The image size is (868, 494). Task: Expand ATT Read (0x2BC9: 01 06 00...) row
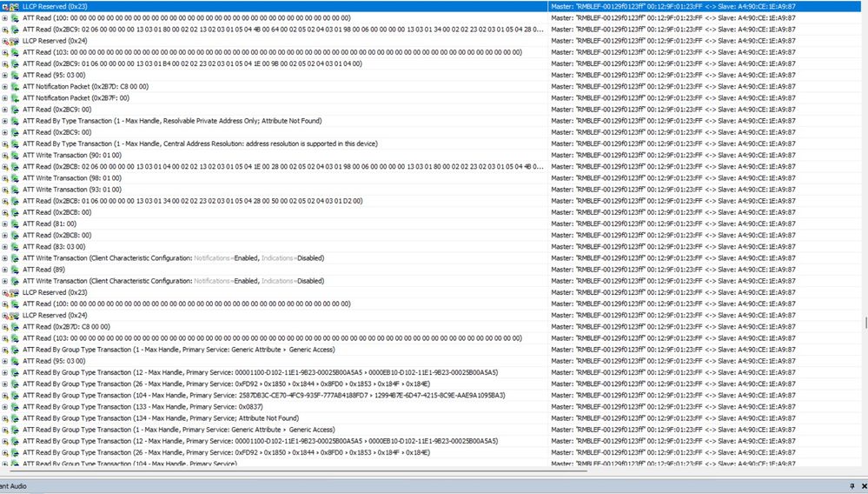tap(5, 63)
